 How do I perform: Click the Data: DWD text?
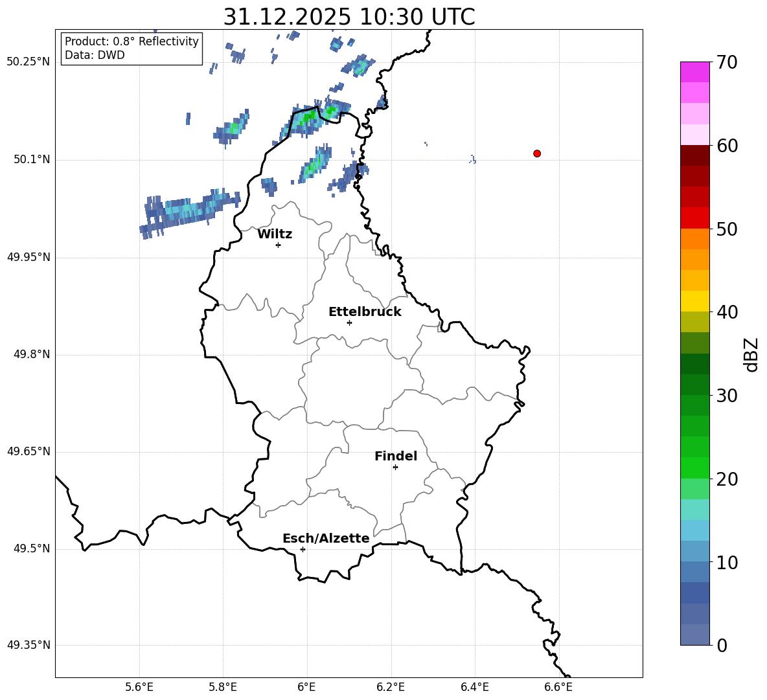pos(95,55)
